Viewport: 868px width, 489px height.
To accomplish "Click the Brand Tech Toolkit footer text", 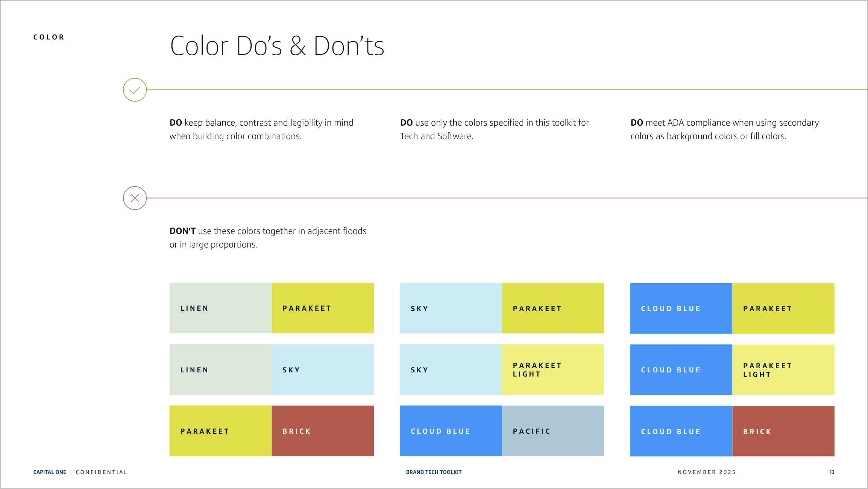I will tap(434, 472).
